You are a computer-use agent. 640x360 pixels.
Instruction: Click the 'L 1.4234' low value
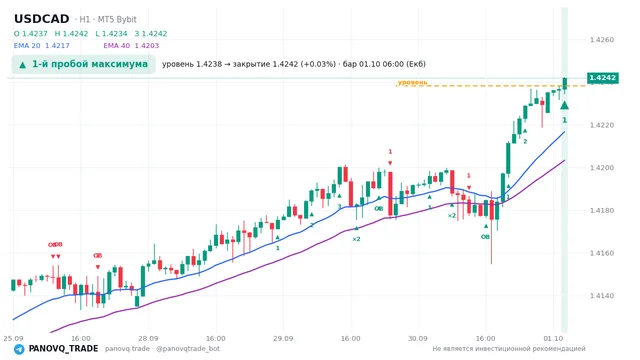(x=111, y=34)
